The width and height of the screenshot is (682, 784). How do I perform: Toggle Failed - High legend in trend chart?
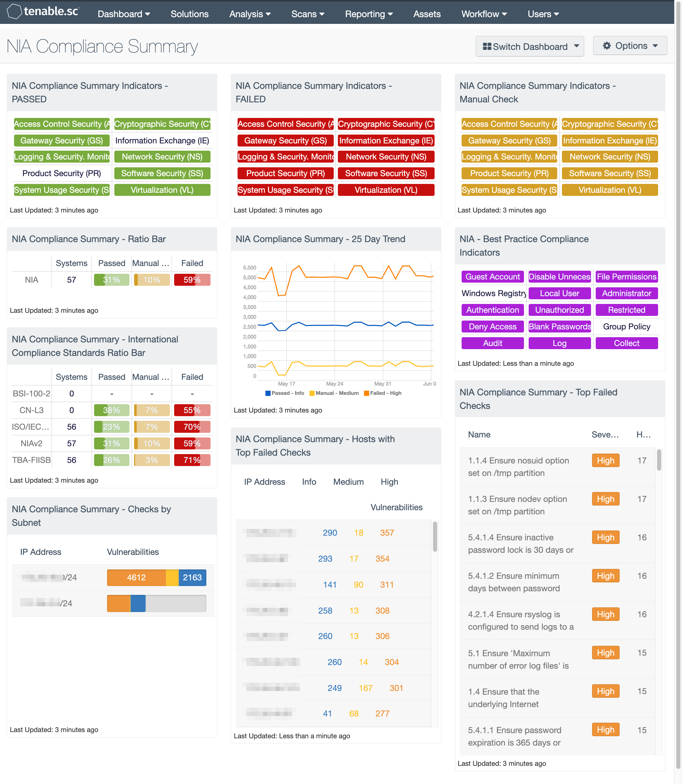click(x=383, y=393)
